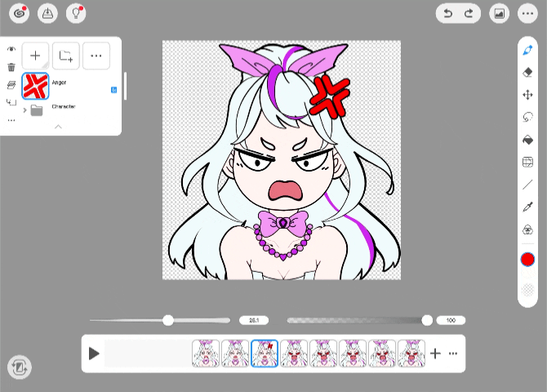This screenshot has height=392, width=547.
Task: Open timeline more options menu
Action: (453, 354)
